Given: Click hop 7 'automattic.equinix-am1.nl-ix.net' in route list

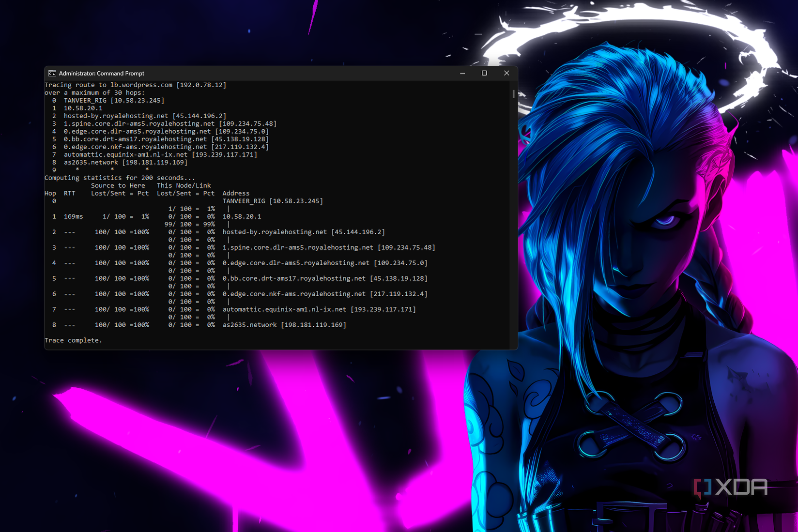Looking at the screenshot, I should click(161, 155).
